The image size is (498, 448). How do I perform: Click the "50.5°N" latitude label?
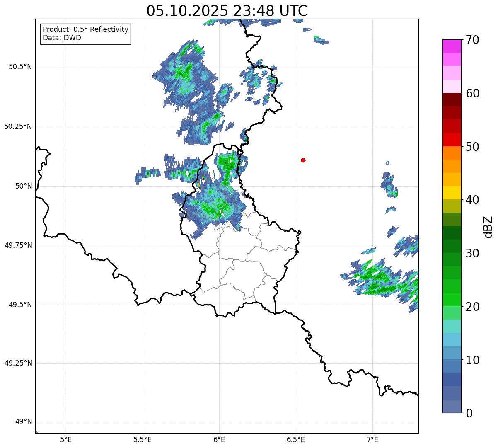(x=20, y=67)
